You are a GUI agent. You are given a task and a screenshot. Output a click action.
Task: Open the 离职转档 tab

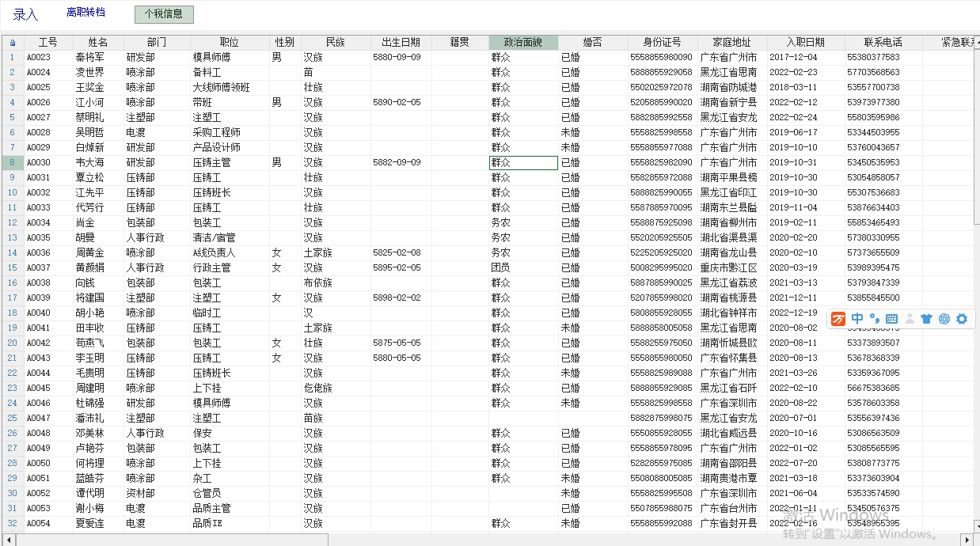click(86, 13)
